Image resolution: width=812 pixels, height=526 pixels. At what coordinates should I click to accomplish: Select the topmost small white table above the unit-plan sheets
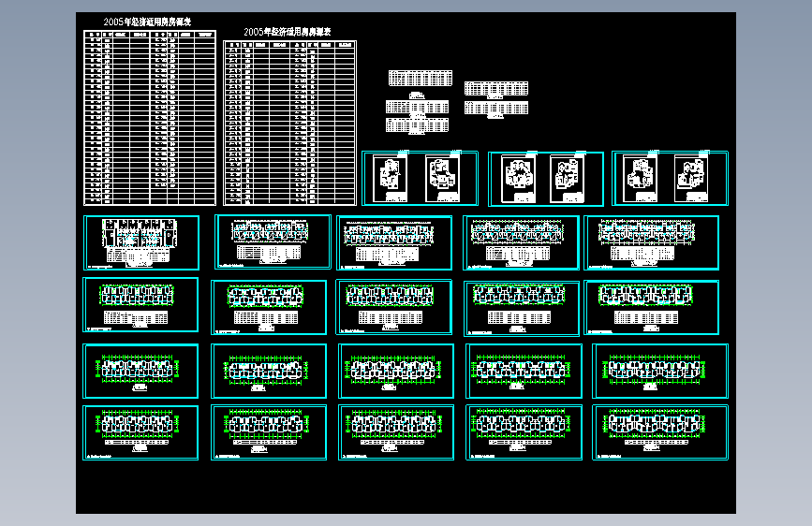coord(421,79)
